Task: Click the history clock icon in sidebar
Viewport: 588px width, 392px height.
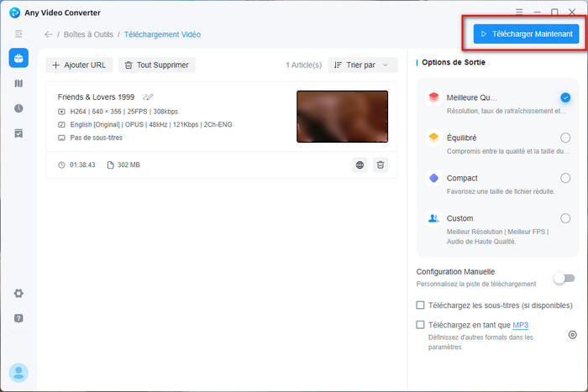Action: (18, 108)
